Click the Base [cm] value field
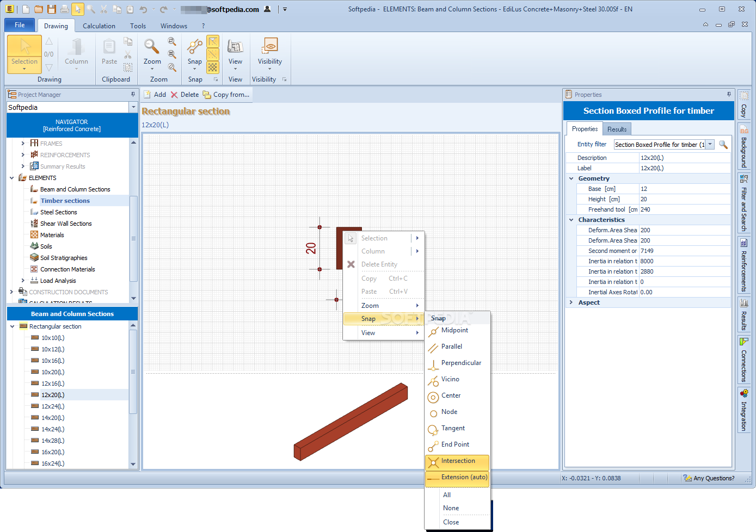The width and height of the screenshot is (756, 532). coord(684,189)
